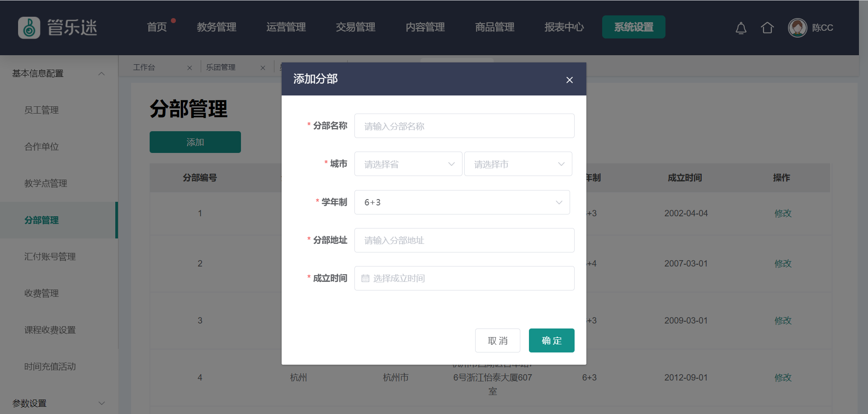The width and height of the screenshot is (868, 414).
Task: Open the 请选择省 province dropdown
Action: tap(408, 164)
